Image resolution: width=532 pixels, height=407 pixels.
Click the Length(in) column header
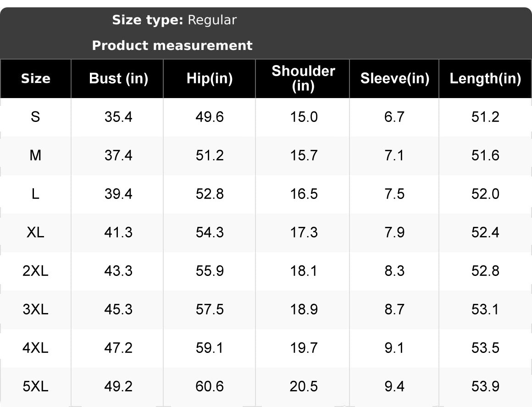(485, 79)
